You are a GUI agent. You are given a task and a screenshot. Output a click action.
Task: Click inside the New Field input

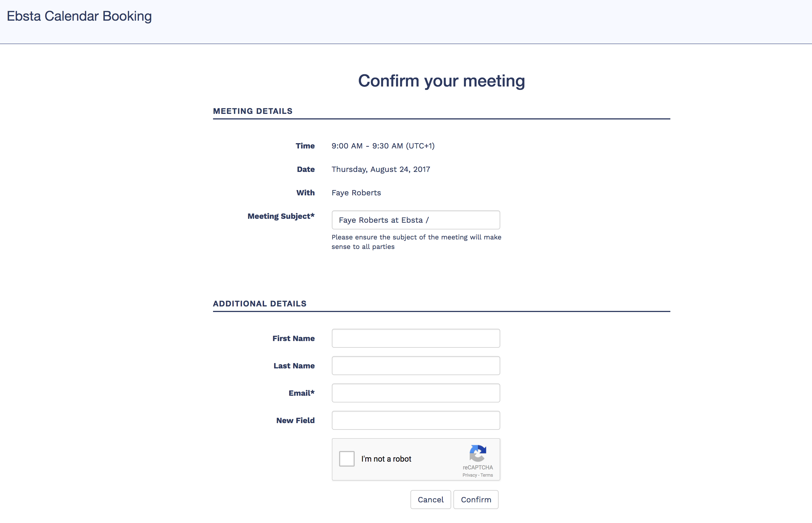coord(416,421)
